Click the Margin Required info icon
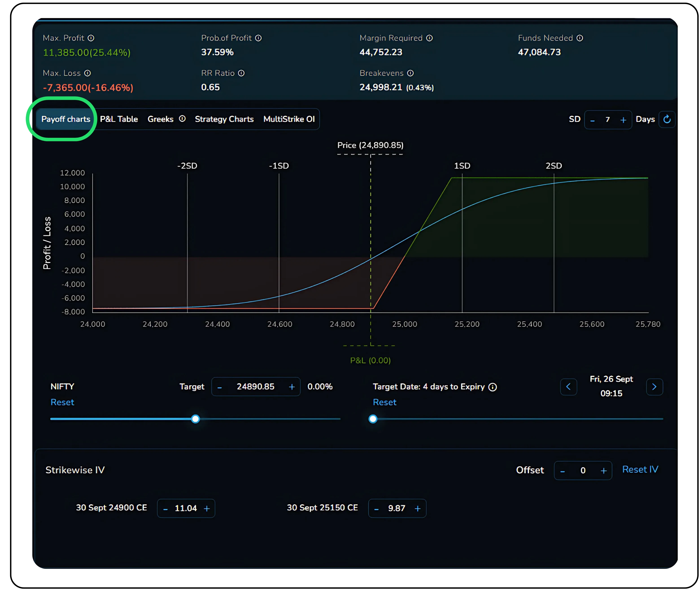700x592 pixels. [430, 38]
